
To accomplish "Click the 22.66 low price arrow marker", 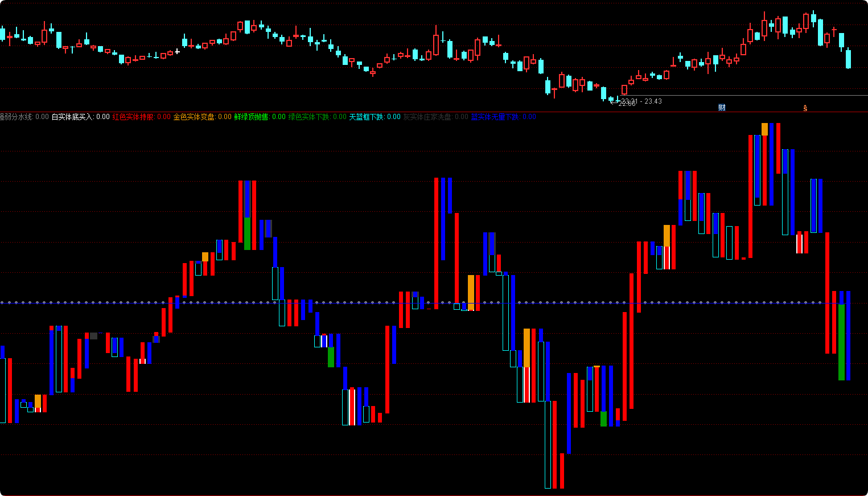I will point(623,104).
